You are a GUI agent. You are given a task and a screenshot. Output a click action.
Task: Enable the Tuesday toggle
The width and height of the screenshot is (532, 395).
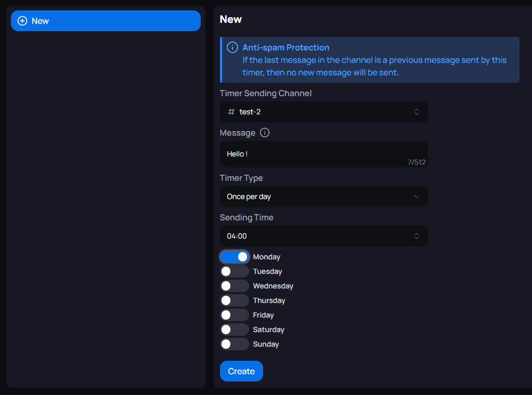pos(235,271)
